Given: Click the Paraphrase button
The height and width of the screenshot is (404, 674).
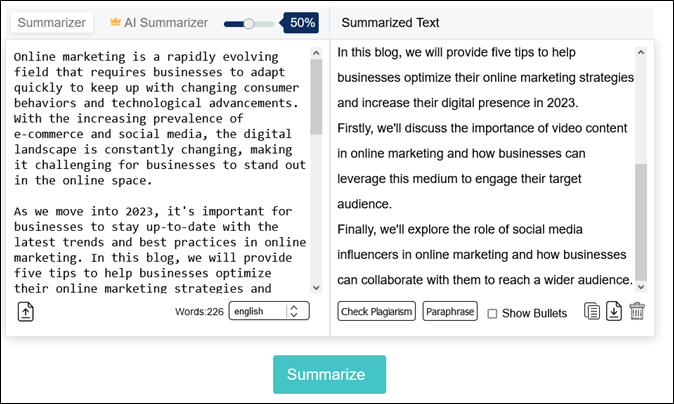Looking at the screenshot, I should click(450, 311).
